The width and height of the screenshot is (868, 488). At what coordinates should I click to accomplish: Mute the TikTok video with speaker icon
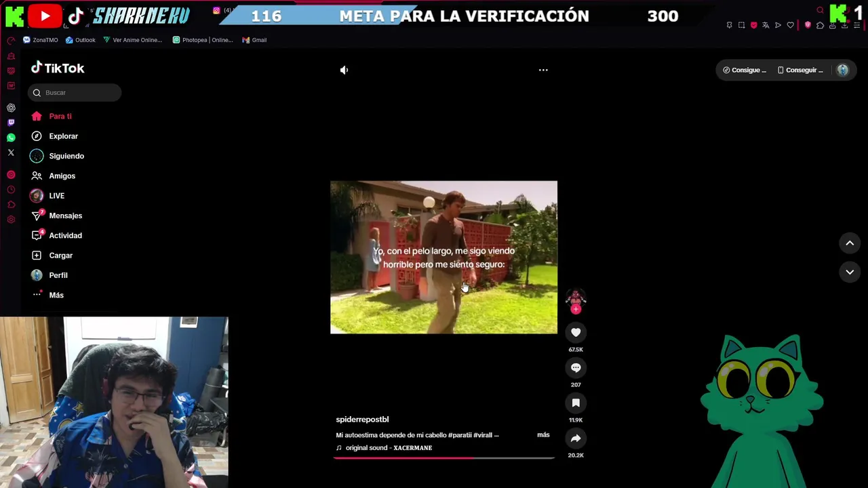[344, 70]
